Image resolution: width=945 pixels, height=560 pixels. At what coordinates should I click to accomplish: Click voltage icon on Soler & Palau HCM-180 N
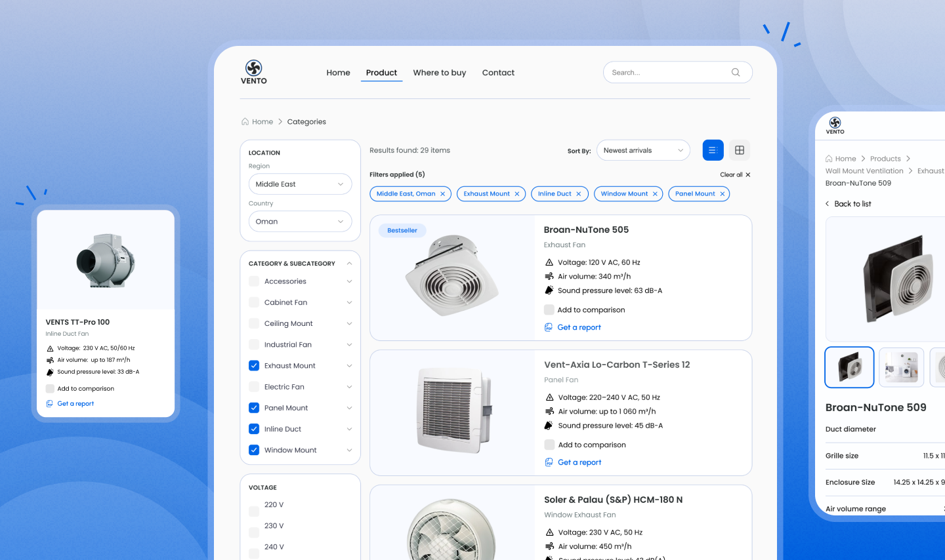click(x=549, y=532)
